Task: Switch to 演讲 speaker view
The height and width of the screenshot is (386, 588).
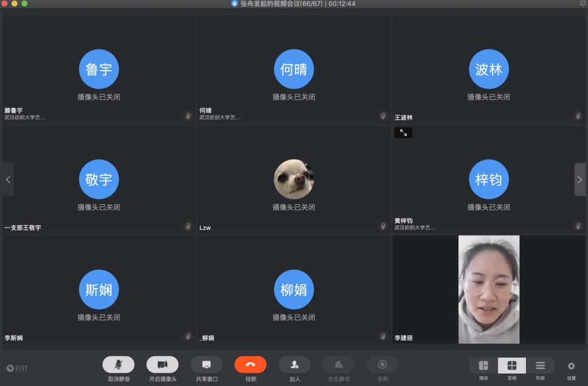Action: tap(483, 366)
